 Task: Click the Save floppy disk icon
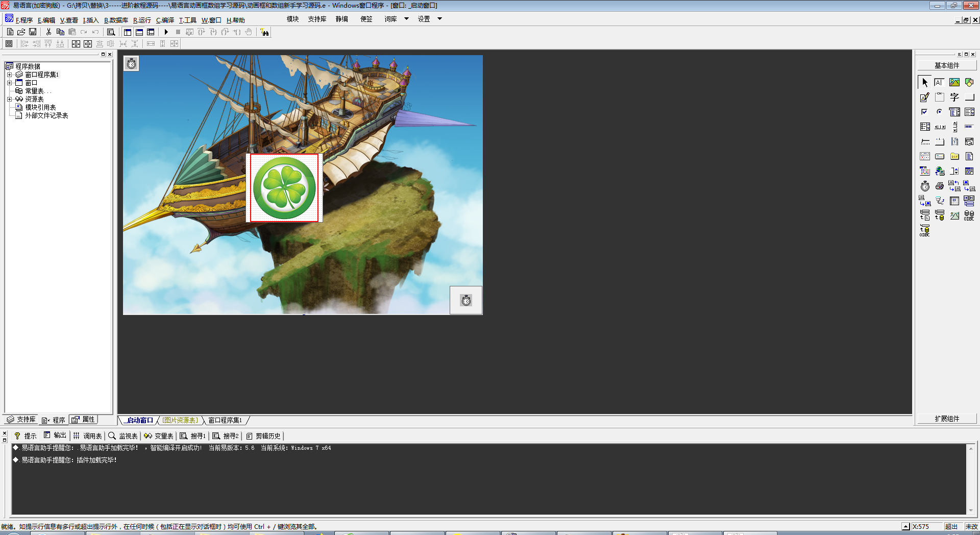click(x=33, y=32)
